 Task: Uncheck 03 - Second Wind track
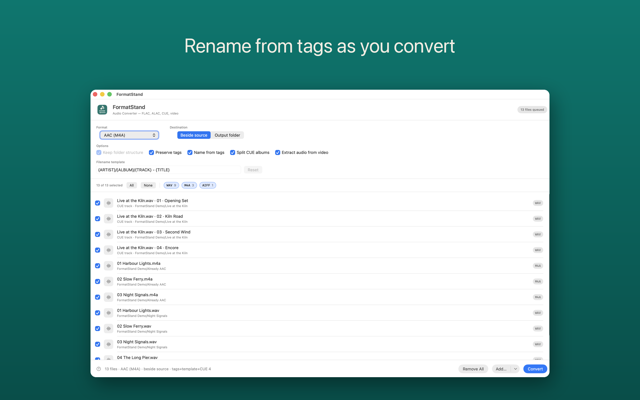(98, 234)
